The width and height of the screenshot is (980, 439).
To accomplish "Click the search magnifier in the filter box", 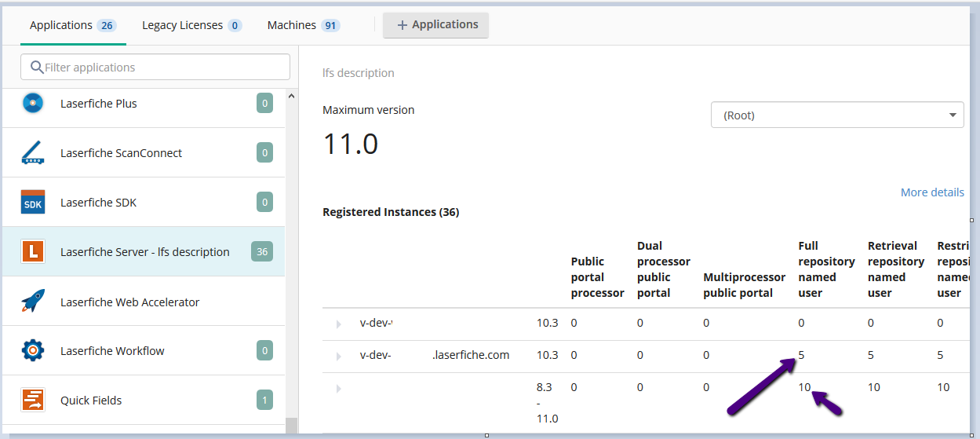I will pos(37,68).
